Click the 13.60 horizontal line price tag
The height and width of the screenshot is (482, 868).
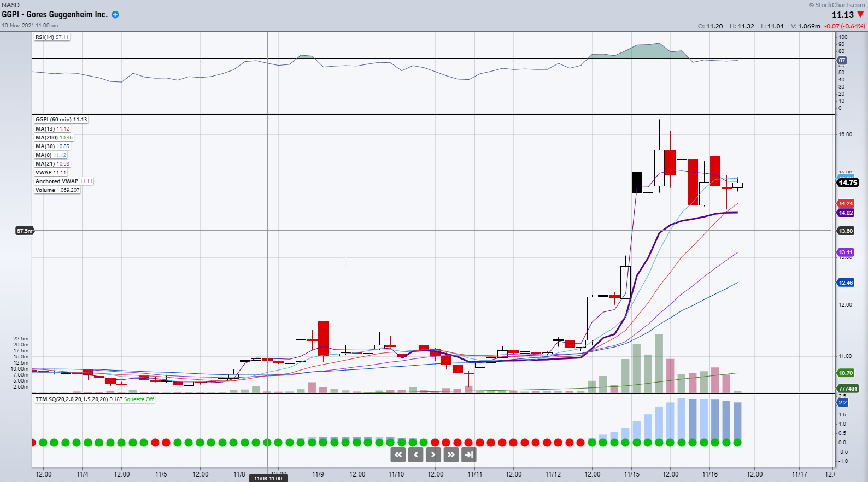coord(846,231)
